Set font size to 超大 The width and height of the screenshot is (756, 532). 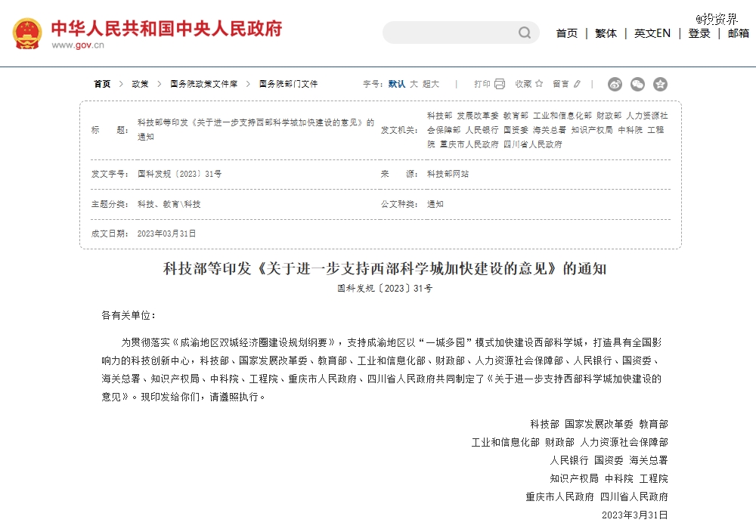(x=431, y=84)
